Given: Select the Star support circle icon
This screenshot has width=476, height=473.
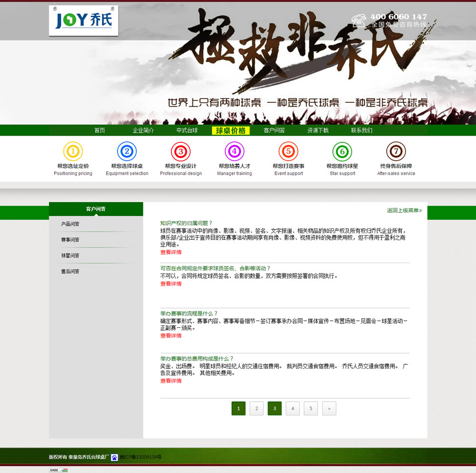Looking at the screenshot, I should (342, 152).
